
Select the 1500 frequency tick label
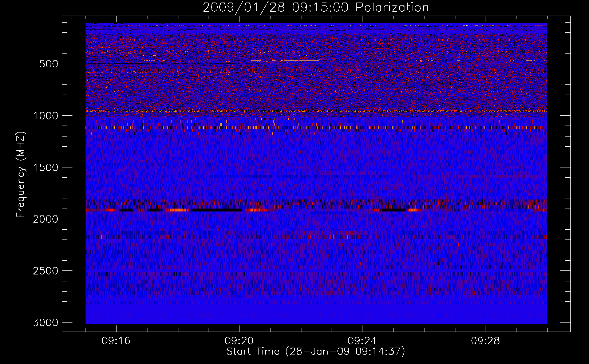(46, 167)
